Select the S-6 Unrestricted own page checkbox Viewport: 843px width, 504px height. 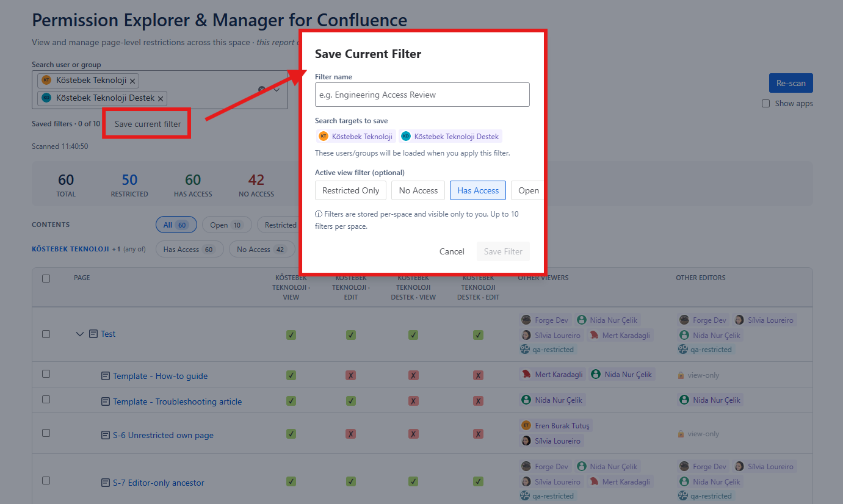coord(46,433)
